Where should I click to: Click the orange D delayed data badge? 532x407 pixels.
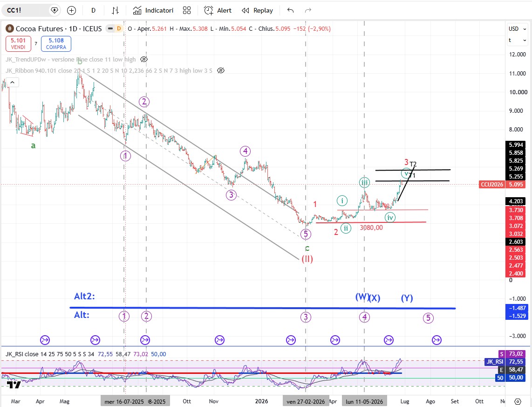point(119,29)
